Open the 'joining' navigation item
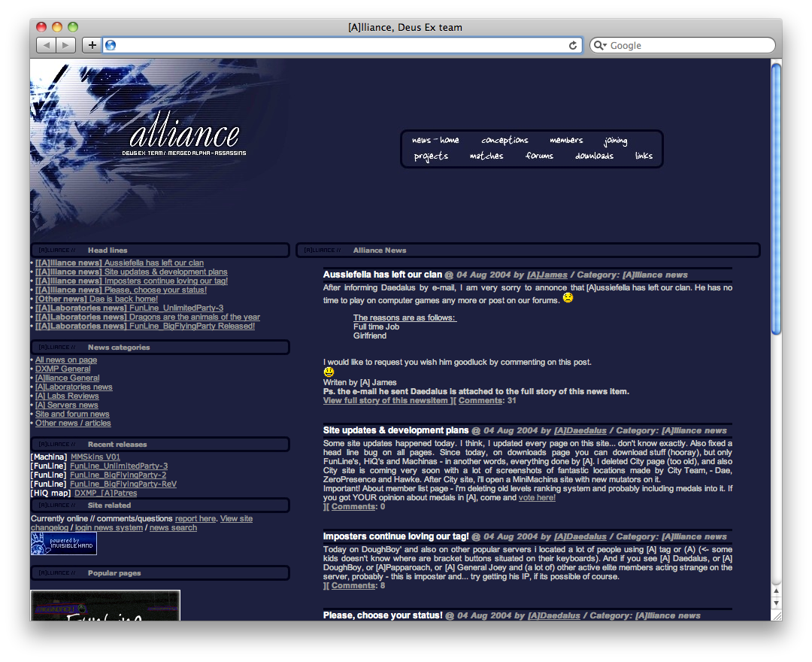 [x=616, y=141]
